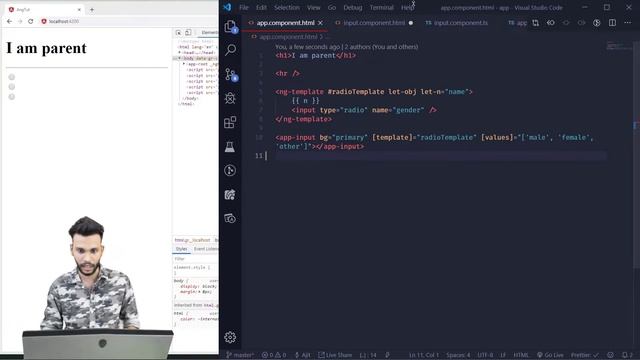640x360 pixels.
Task: Open the Extensions view
Action: (x=230, y=122)
